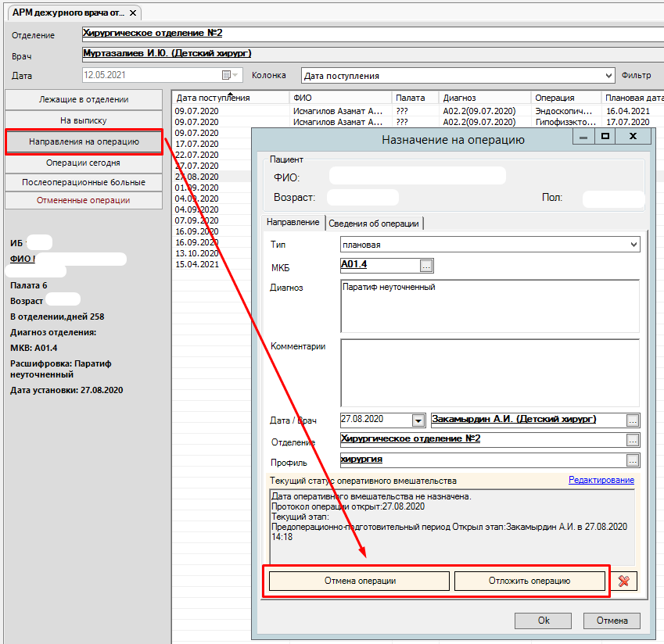Close the АРМ дежурного врача tab
The image size is (664, 644).
coord(133,13)
